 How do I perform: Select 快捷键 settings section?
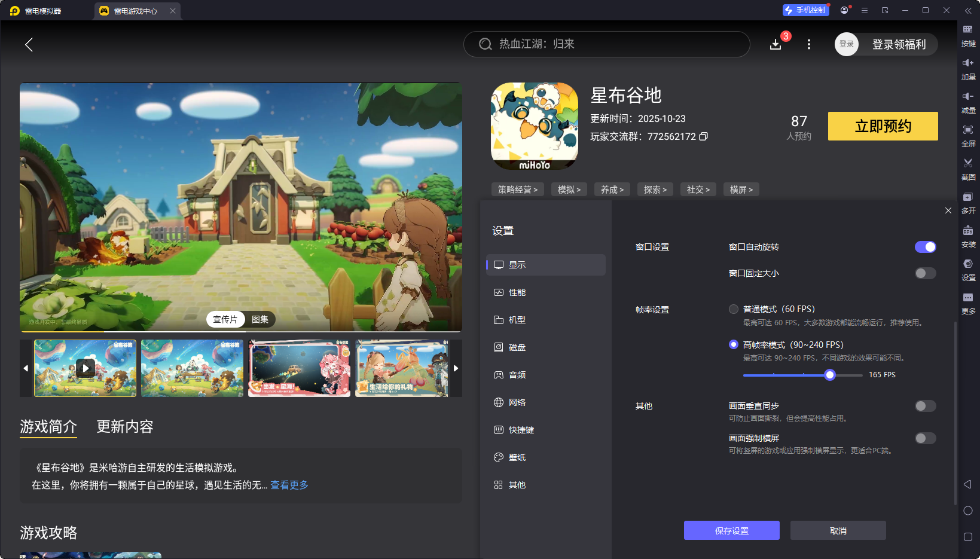click(546, 430)
